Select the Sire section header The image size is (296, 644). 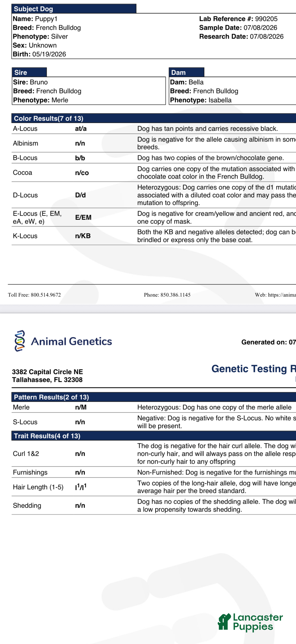pyautogui.click(x=29, y=72)
